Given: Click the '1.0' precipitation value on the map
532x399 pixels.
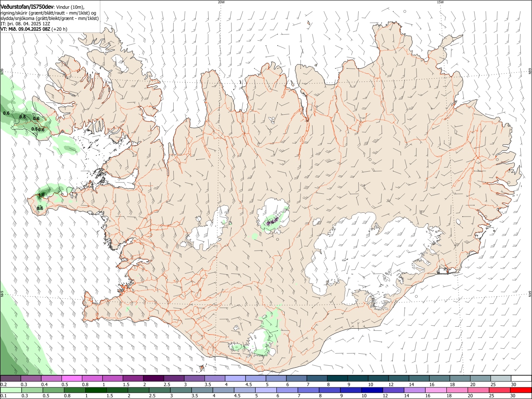Looking at the screenshot, I should [x=41, y=195].
